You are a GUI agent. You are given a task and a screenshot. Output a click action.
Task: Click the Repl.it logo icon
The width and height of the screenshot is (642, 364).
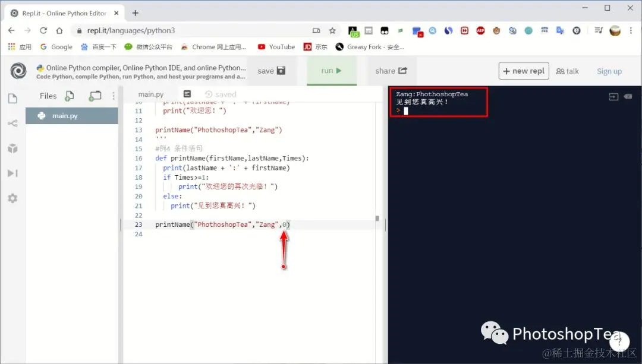click(x=18, y=71)
